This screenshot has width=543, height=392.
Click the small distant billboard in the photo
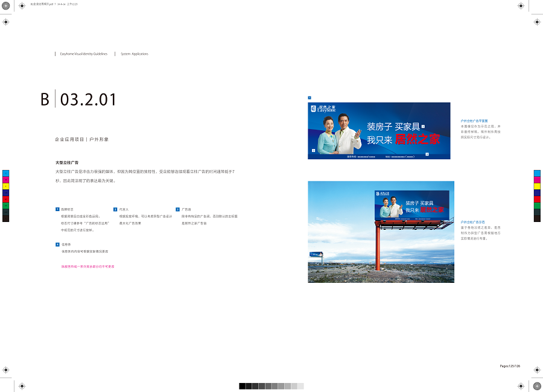[316, 254]
